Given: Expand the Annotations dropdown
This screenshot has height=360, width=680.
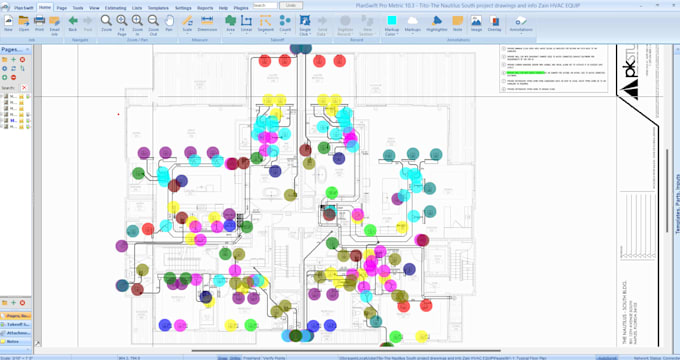Looking at the screenshot, I should tap(521, 33).
